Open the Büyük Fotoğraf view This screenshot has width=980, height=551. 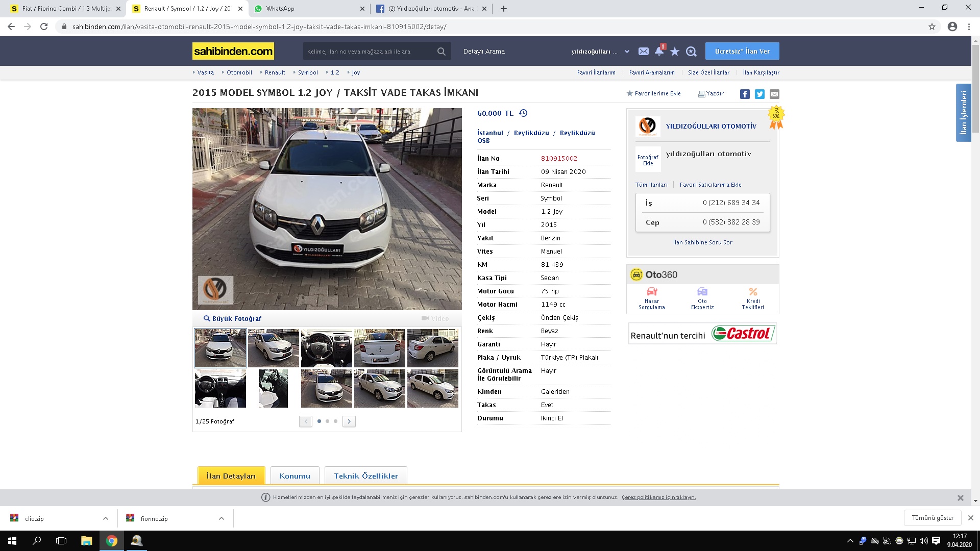point(233,318)
